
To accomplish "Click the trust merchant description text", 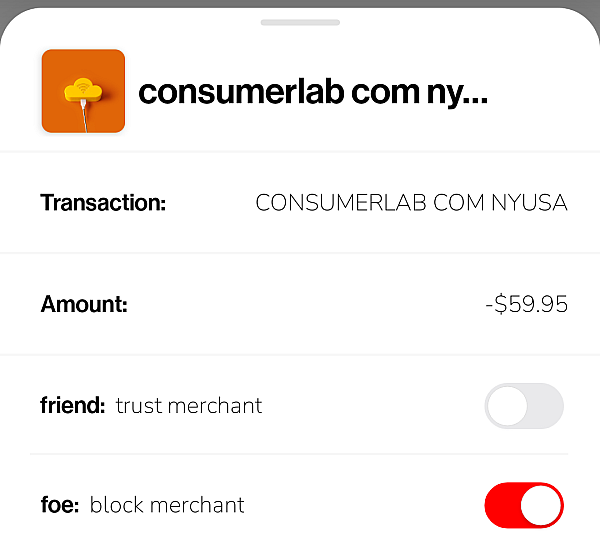I will tap(189, 406).
